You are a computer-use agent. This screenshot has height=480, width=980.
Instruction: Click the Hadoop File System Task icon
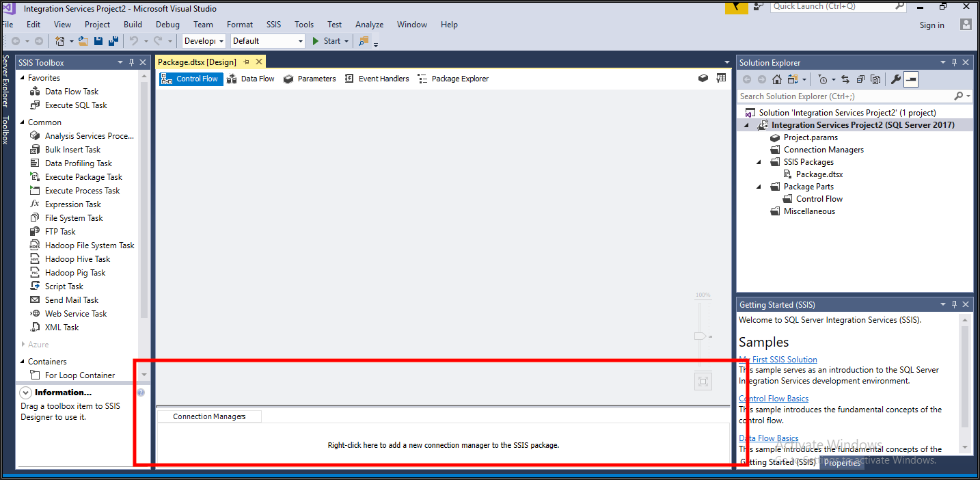35,245
